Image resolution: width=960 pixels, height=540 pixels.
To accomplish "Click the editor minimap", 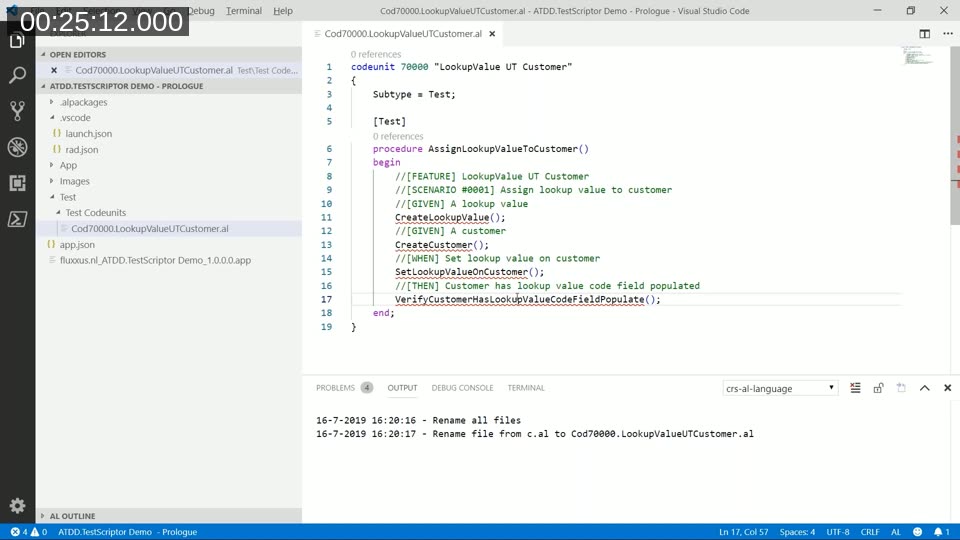I will 917,55.
